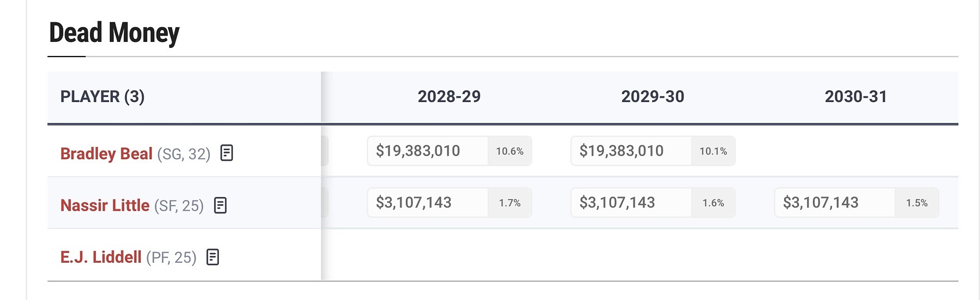Click Beal's 2029-30 $19,383,010 cap figure
Image resolution: width=980 pixels, height=300 pixels.
tap(621, 151)
